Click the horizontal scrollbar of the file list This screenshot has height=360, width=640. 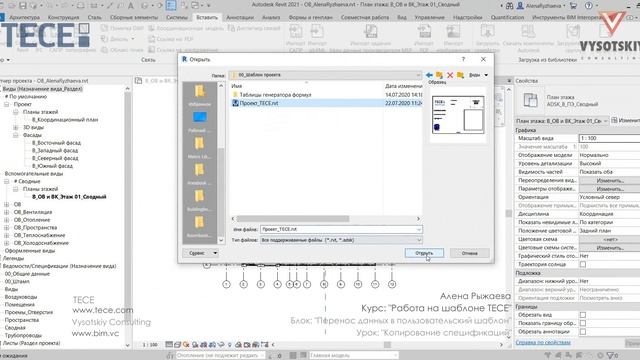pyautogui.click(x=293, y=219)
